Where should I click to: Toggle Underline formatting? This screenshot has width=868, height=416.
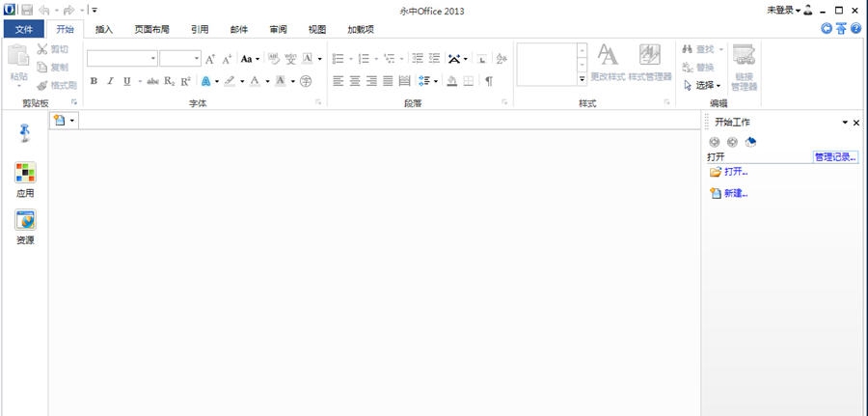(x=126, y=81)
